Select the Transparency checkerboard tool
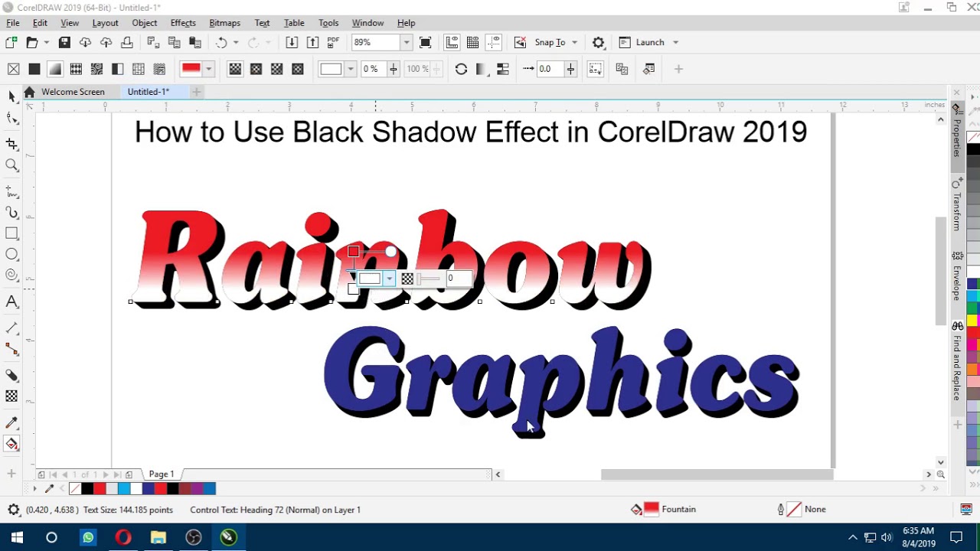 (x=11, y=396)
